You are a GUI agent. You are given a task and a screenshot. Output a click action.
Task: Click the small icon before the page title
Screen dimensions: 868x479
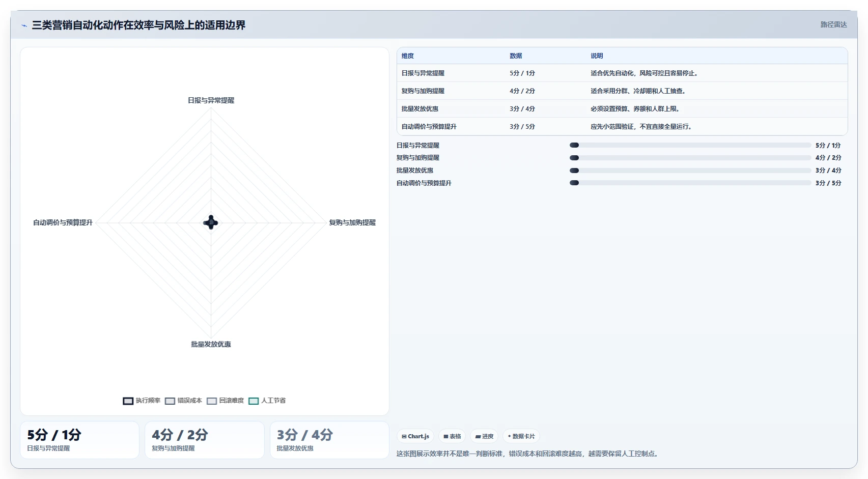(24, 25)
